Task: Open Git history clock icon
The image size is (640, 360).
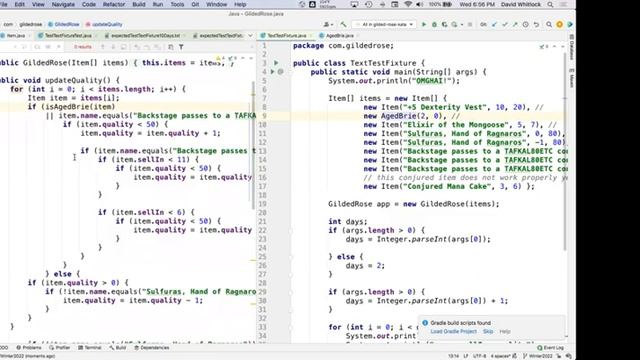Action: (x=526, y=24)
